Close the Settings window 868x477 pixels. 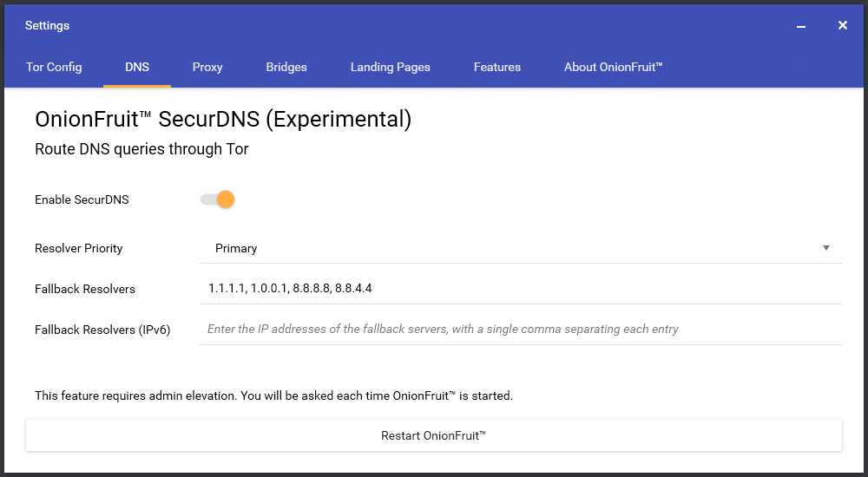tap(843, 25)
